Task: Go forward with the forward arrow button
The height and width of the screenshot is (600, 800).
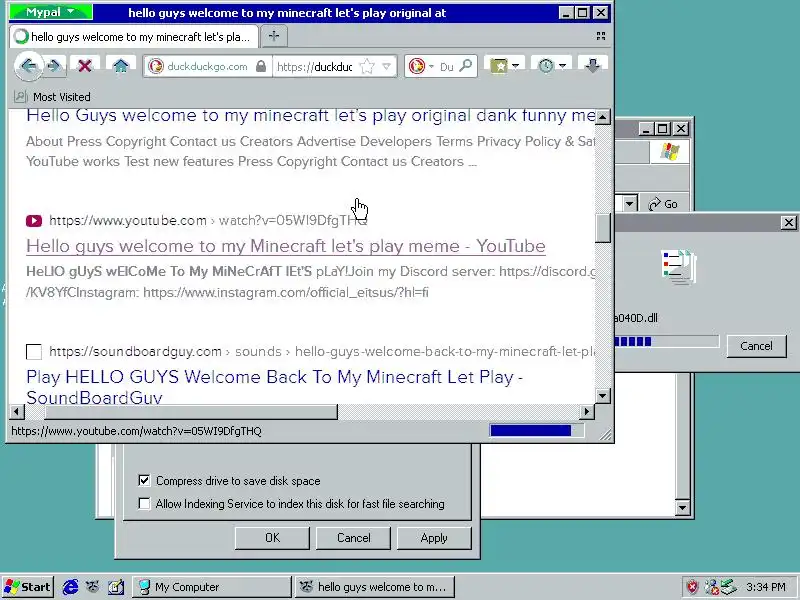Action: (x=54, y=66)
